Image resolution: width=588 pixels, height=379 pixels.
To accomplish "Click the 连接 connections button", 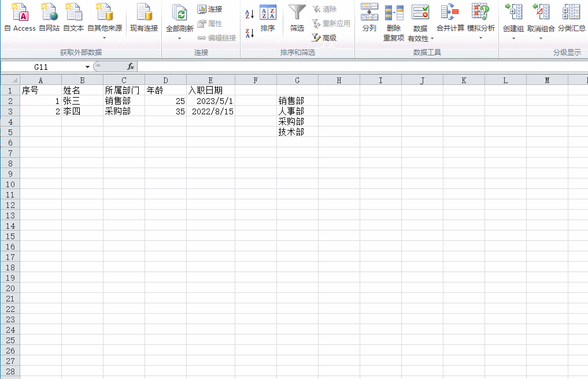I will (x=209, y=9).
